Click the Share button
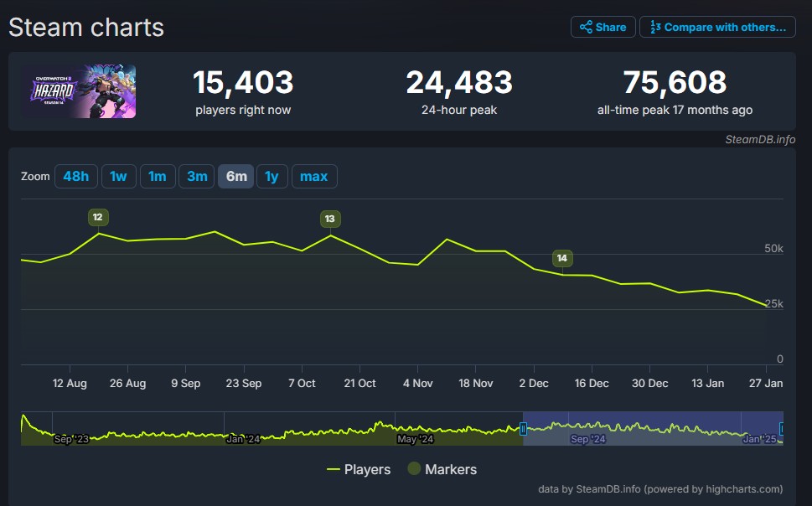The height and width of the screenshot is (506, 812). 603,27
